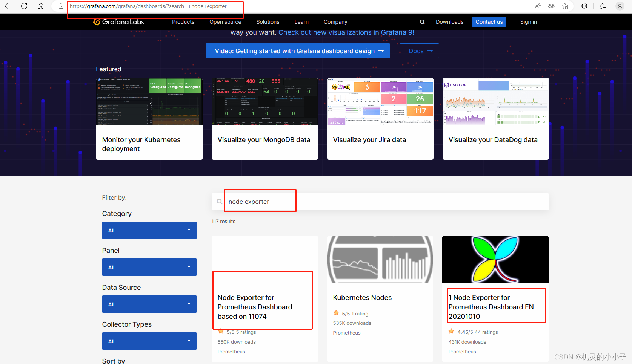Expand the Collector Types filter dropdown
This screenshot has height=364, width=632.
coord(149,341)
